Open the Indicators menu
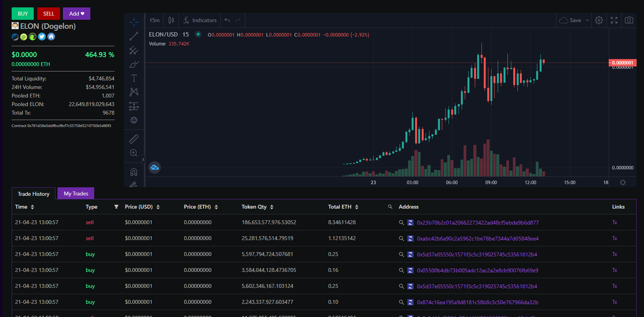644x317 pixels. tap(200, 20)
